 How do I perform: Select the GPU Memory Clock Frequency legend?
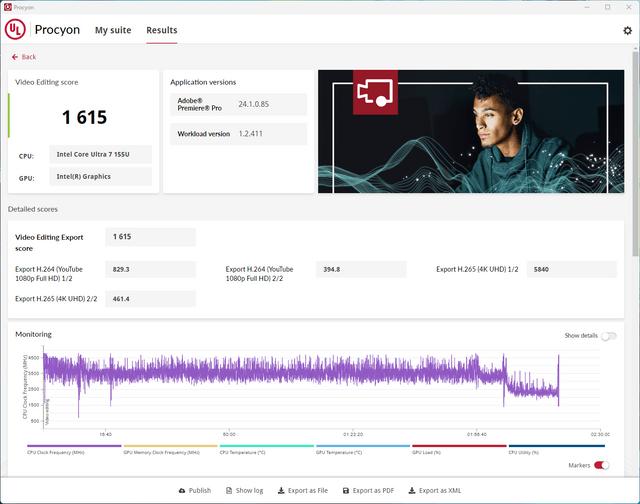[171, 449]
